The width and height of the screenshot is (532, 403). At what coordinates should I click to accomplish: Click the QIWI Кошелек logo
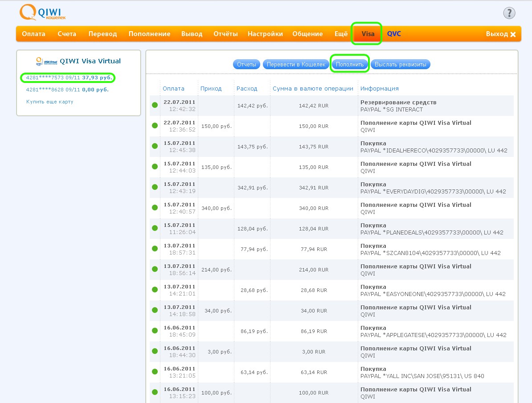[x=43, y=12]
